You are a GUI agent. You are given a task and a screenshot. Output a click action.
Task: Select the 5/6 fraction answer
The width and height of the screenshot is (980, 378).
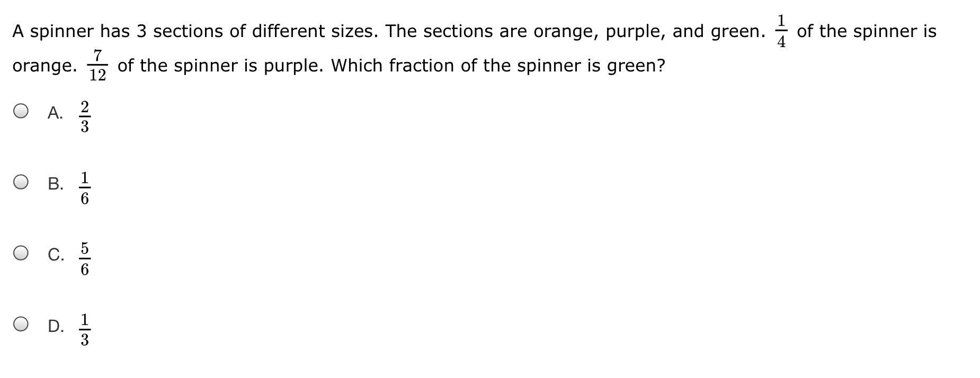point(84,259)
